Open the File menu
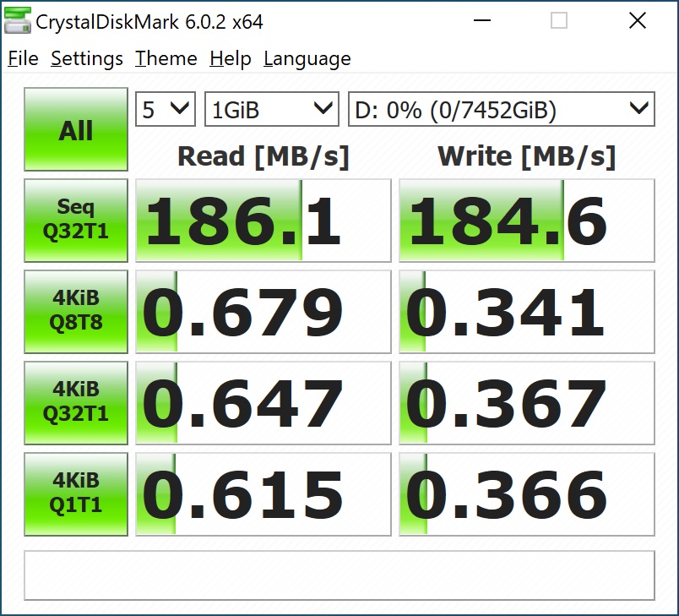This screenshot has height=616, width=679. 23,58
